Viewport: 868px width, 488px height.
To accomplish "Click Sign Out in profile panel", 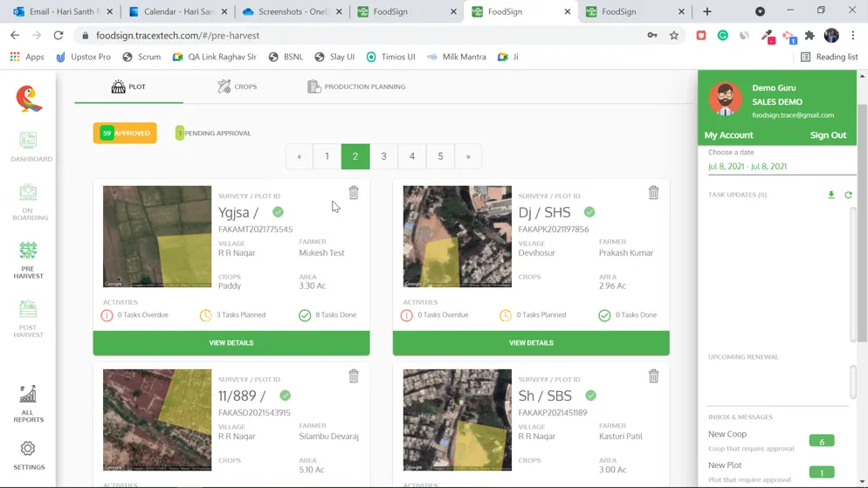I will coord(828,135).
